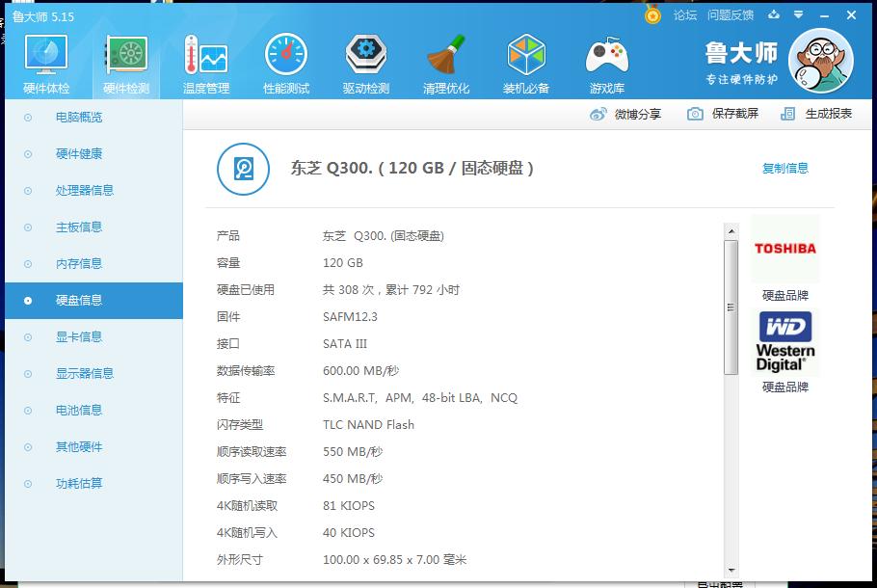
Task: Switch to 温度管理 temperature management
Action: (204, 61)
